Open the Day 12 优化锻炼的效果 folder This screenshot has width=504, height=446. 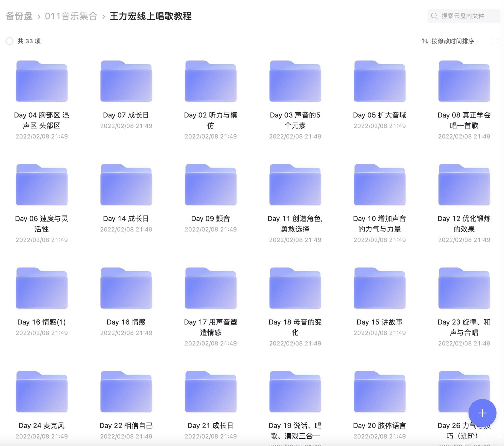click(464, 185)
